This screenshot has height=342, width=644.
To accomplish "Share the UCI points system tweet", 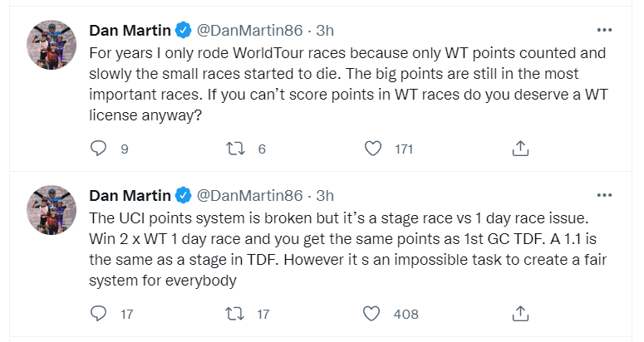I will [521, 314].
